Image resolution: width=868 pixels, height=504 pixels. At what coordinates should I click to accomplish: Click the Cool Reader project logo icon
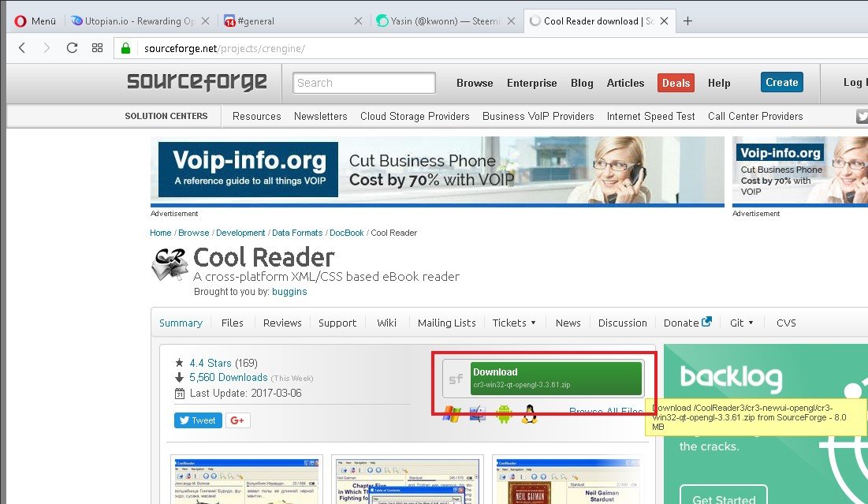[170, 264]
